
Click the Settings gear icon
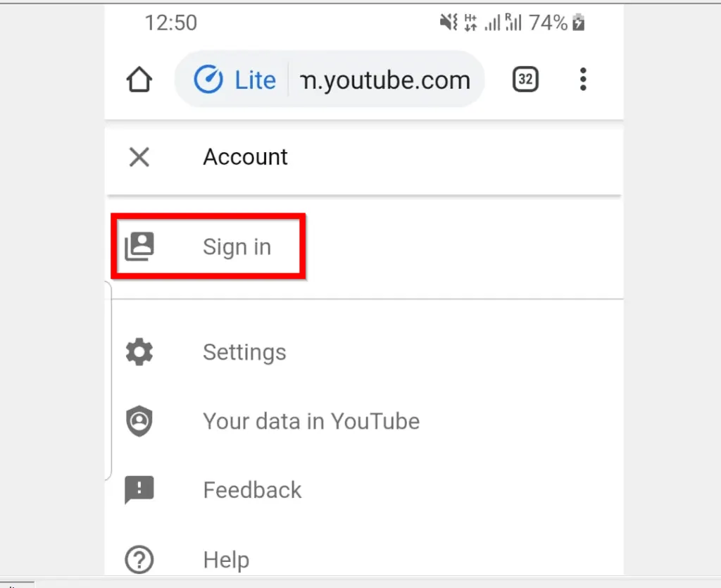pyautogui.click(x=139, y=351)
